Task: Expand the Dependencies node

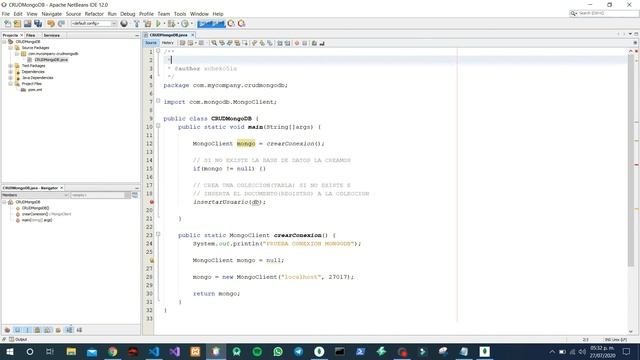Action: [x=11, y=72]
